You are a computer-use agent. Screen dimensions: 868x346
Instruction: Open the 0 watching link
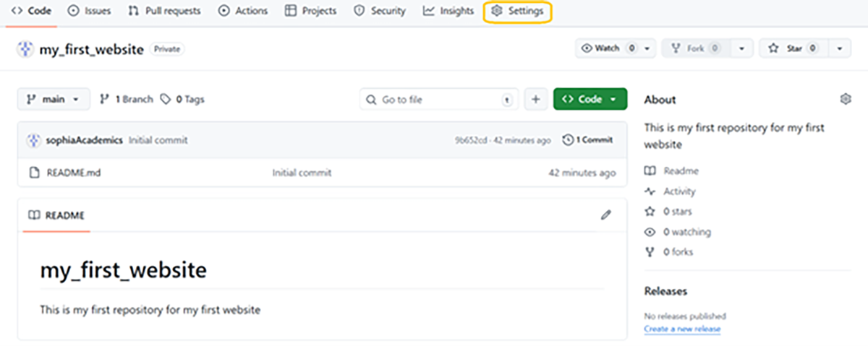[687, 232]
